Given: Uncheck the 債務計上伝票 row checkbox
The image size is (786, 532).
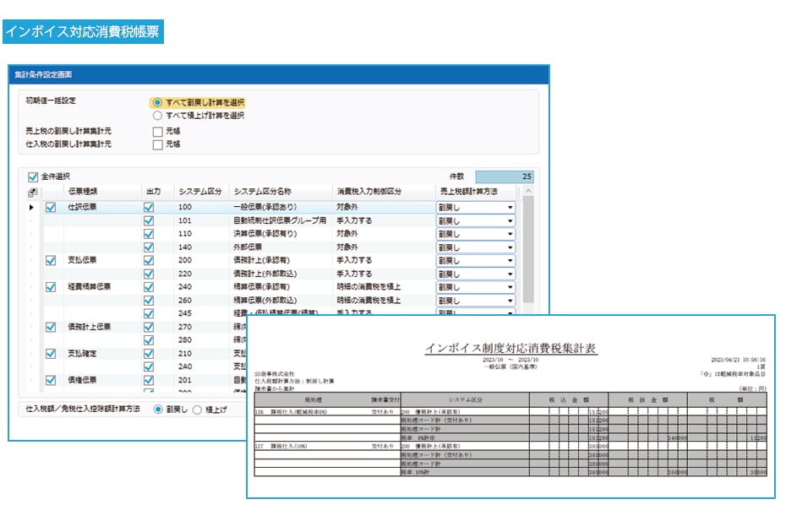Looking at the screenshot, I should coord(51,327).
